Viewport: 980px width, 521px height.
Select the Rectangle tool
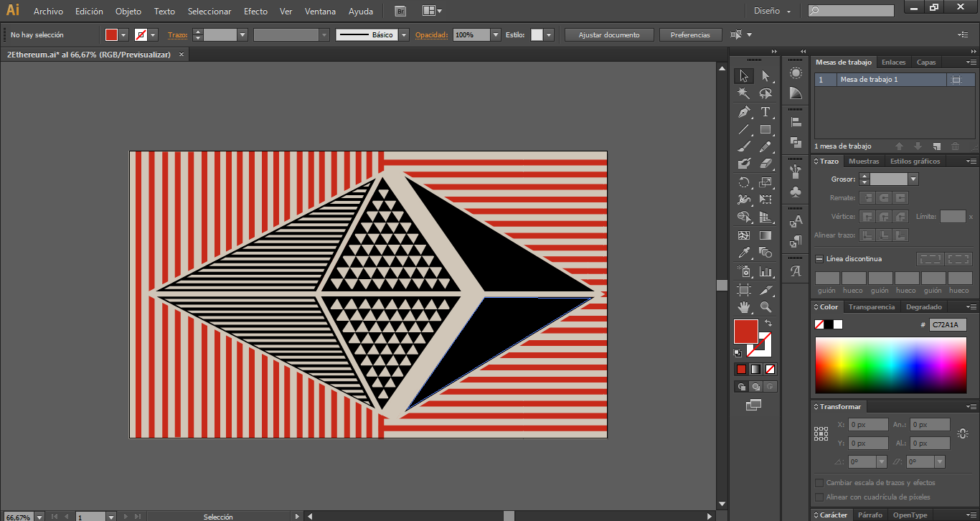(x=765, y=130)
